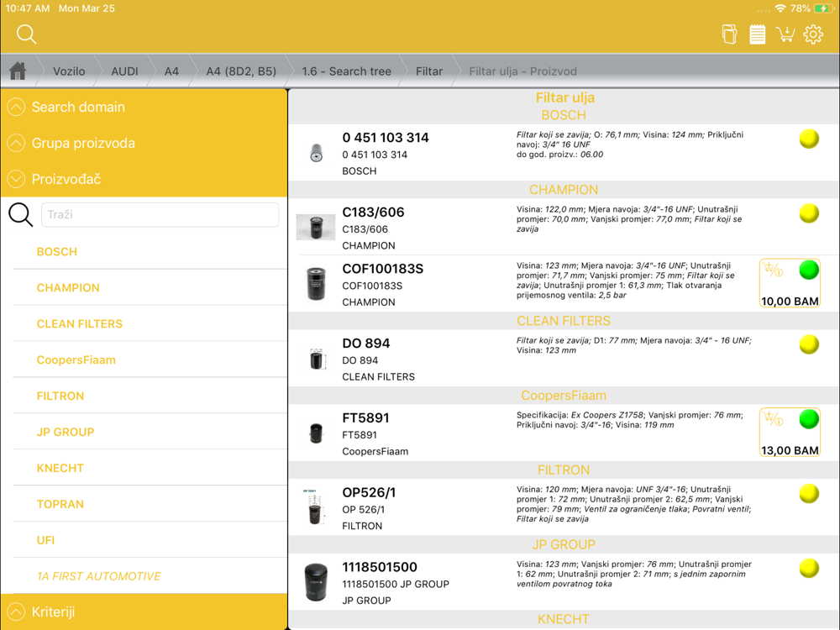The width and height of the screenshot is (840, 630).
Task: Click yellow availability dot for 0 451 103 314
Action: [809, 139]
